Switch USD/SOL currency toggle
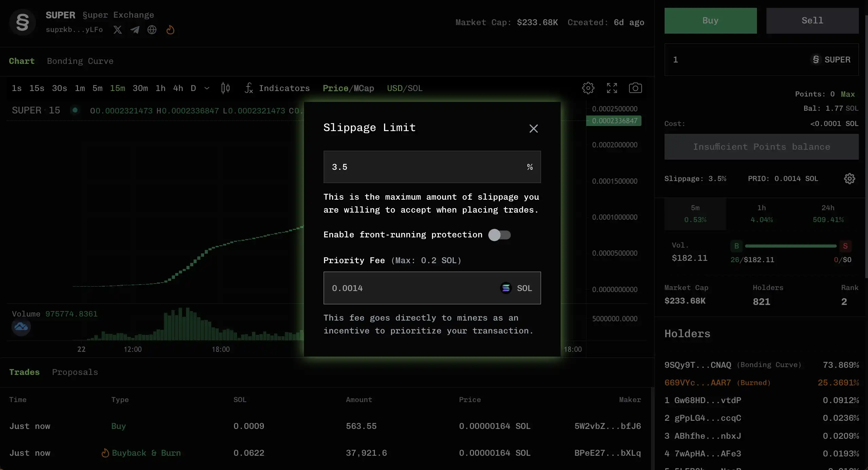Viewport: 868px width, 470px height. click(x=404, y=88)
